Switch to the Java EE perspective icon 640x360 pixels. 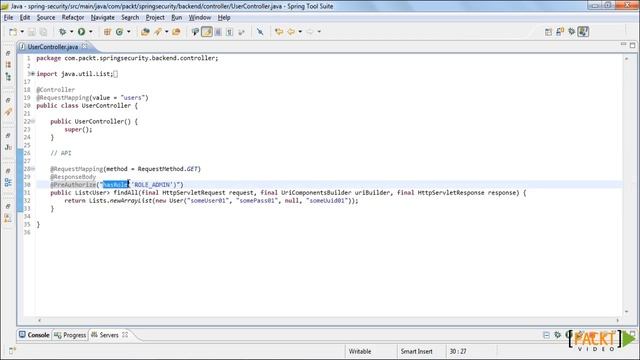(x=560, y=32)
